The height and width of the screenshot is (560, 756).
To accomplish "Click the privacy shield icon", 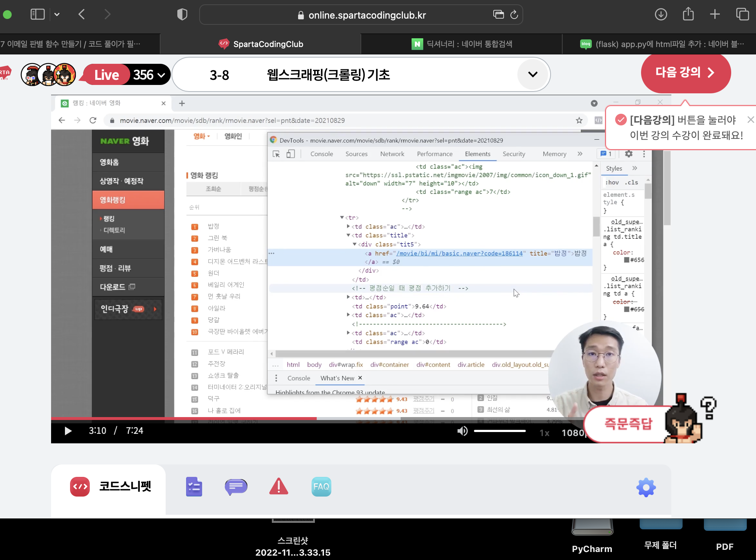I will pos(182,15).
